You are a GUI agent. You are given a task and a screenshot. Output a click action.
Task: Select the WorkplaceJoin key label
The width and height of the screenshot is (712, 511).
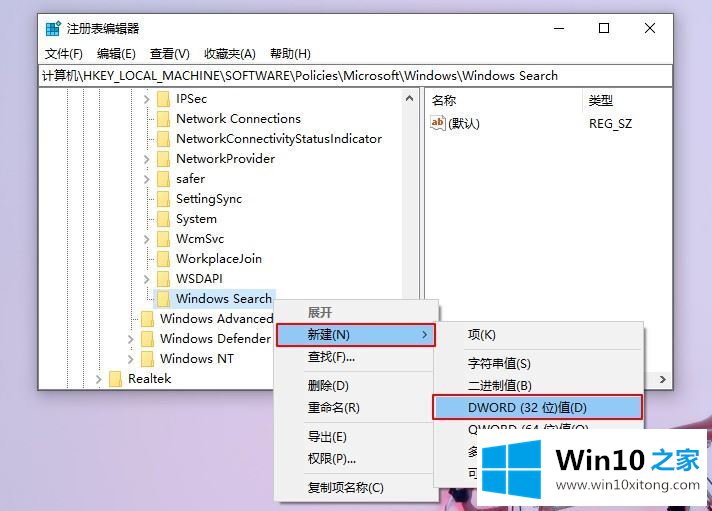(219, 259)
